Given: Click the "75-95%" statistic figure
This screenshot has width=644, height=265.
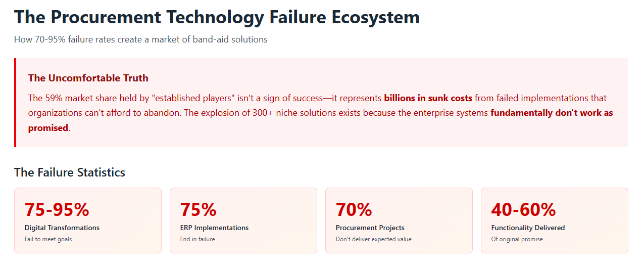Looking at the screenshot, I should coord(57,209).
